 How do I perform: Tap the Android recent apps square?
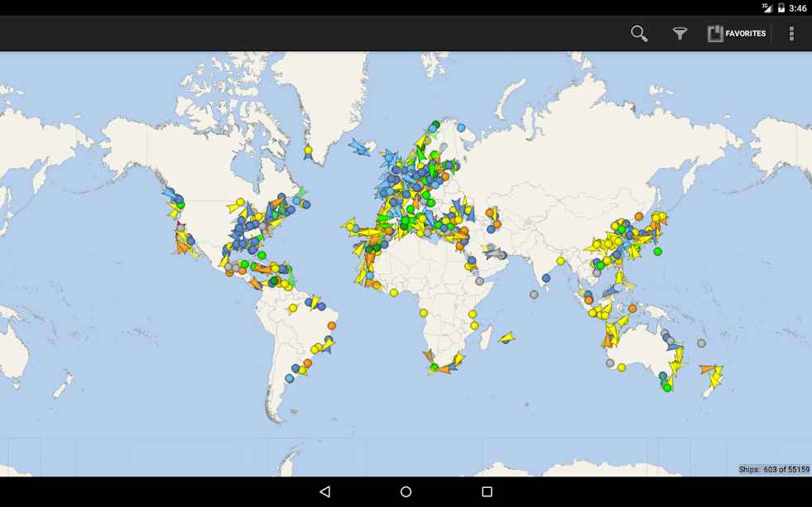[x=487, y=491]
